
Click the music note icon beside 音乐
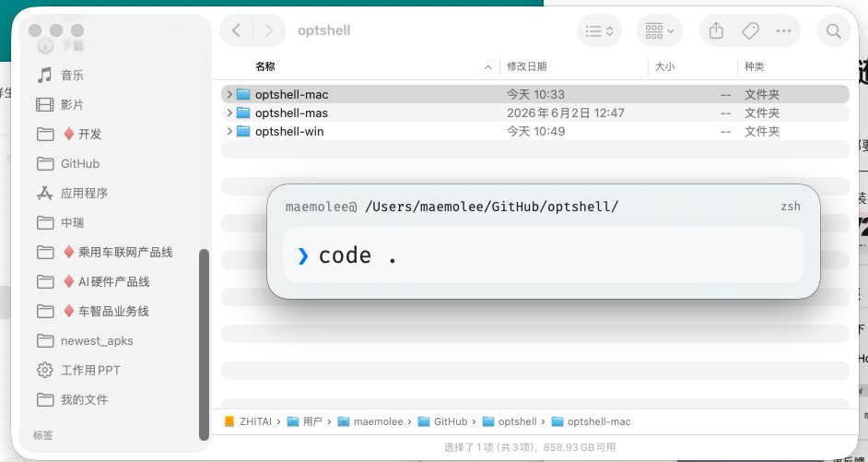pos(44,75)
